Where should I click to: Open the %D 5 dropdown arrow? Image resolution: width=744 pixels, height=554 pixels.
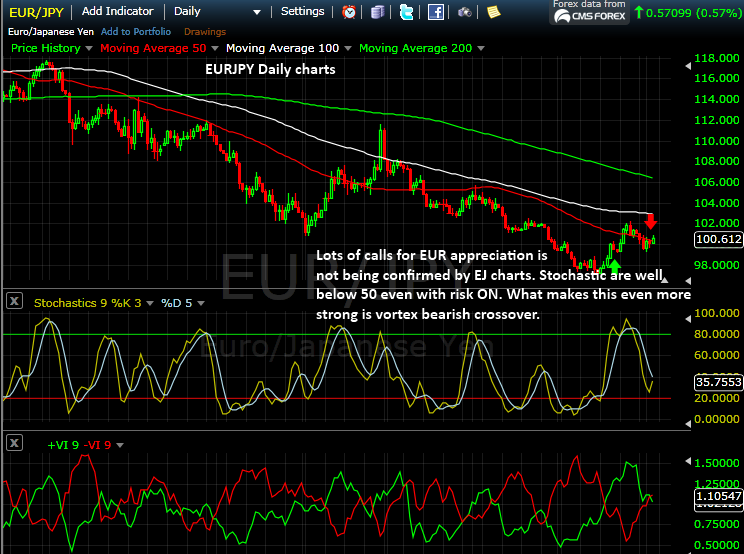tap(201, 303)
